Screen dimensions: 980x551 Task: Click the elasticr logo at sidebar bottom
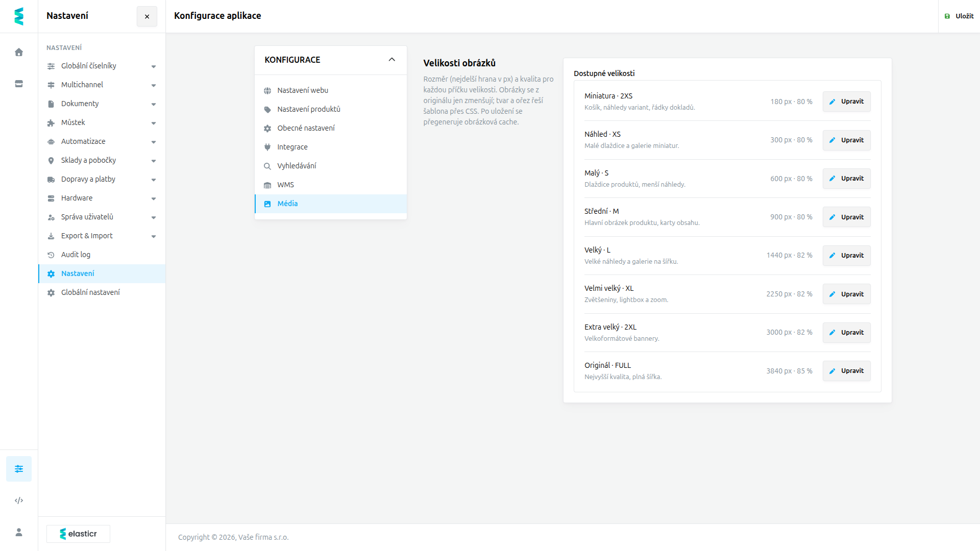click(78, 534)
